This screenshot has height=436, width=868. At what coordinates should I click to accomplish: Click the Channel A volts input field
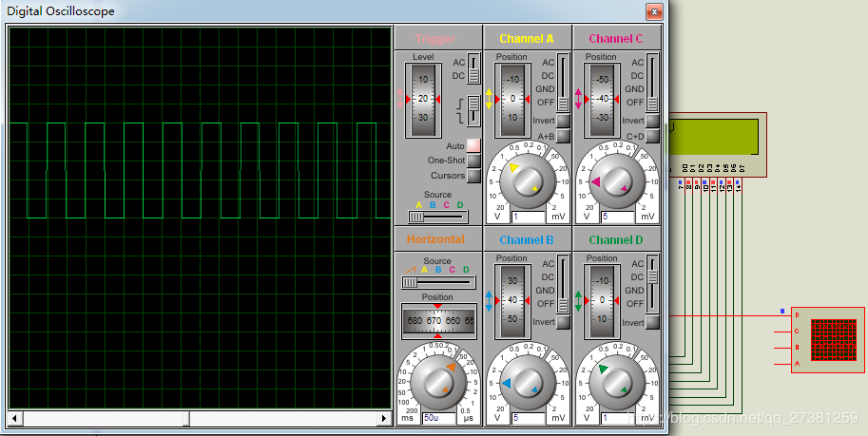point(528,217)
